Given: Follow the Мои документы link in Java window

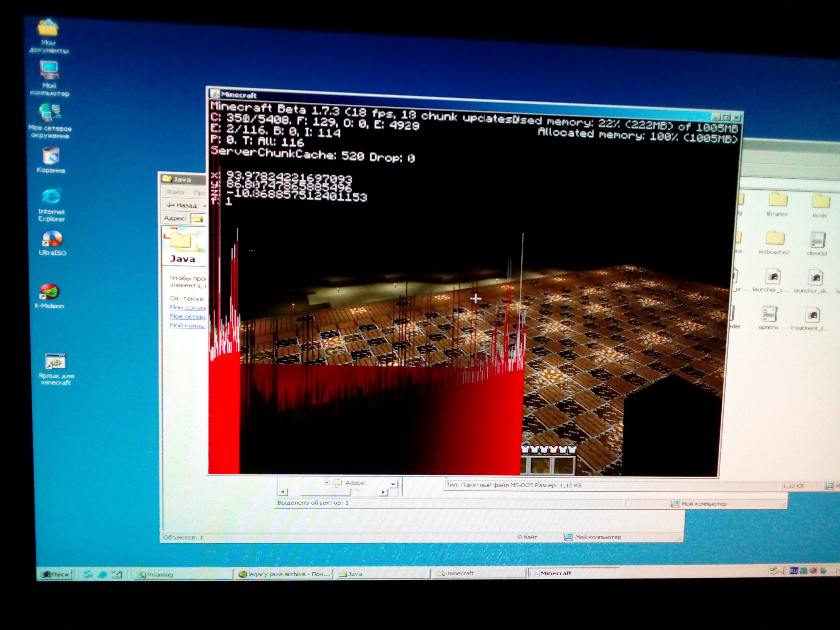Looking at the screenshot, I should pyautogui.click(x=188, y=308).
